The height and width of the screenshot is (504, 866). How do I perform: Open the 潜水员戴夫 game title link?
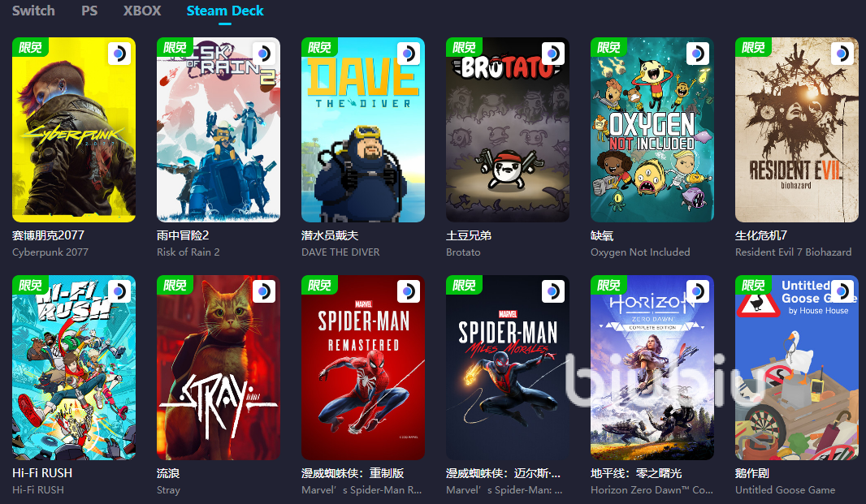[x=330, y=235]
